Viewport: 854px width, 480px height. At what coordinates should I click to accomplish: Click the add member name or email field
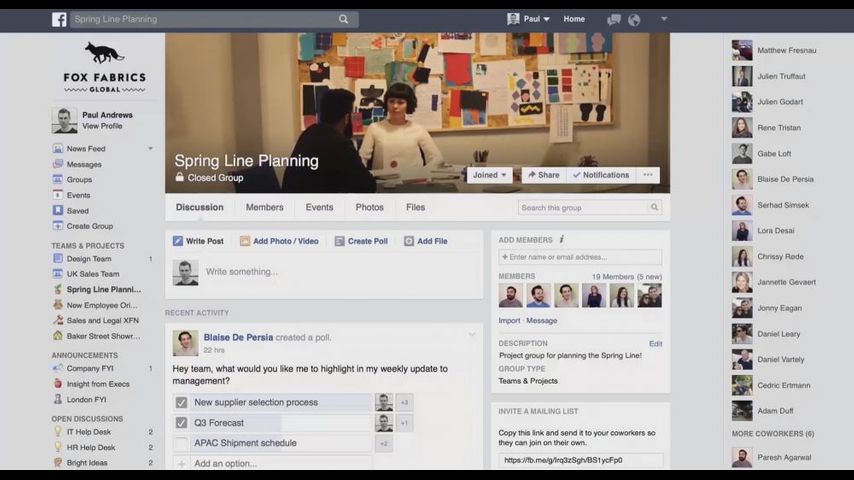580,257
